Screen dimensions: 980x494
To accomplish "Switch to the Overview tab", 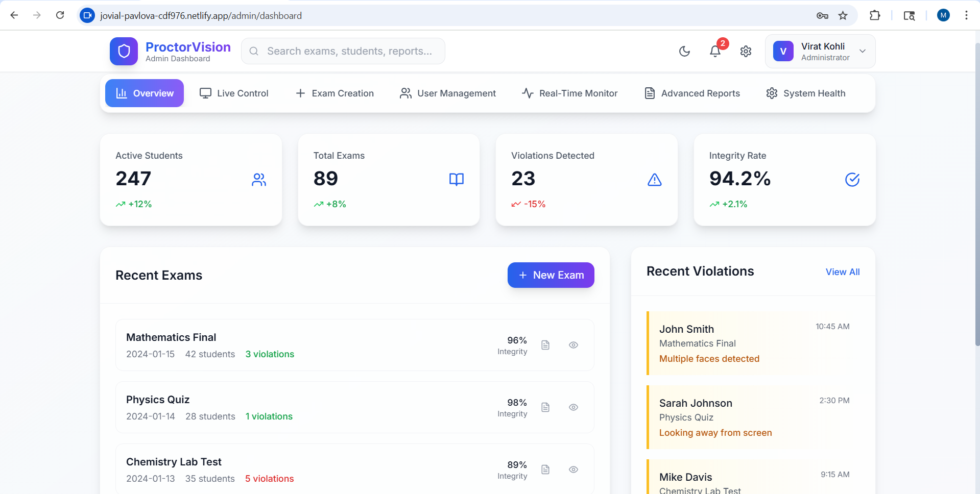I will point(145,93).
